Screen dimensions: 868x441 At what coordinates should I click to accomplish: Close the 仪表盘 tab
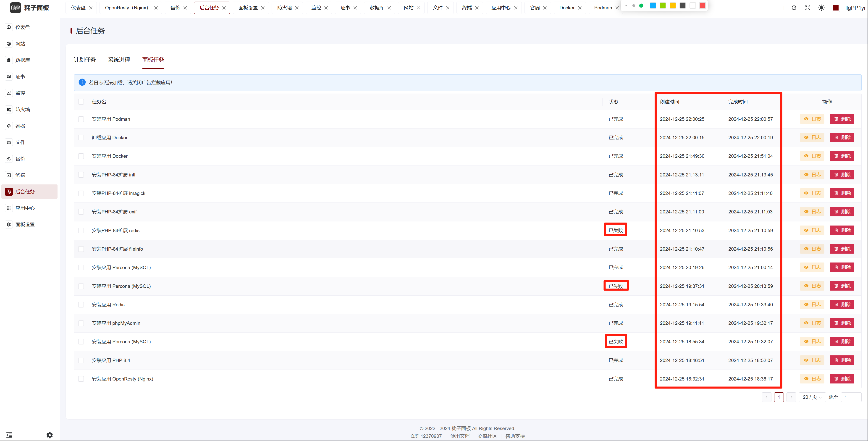tap(91, 8)
